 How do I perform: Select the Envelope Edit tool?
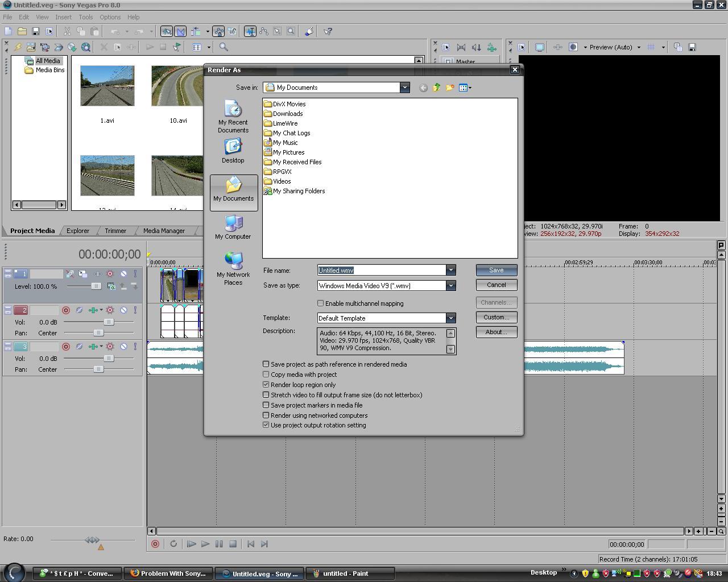tap(264, 31)
